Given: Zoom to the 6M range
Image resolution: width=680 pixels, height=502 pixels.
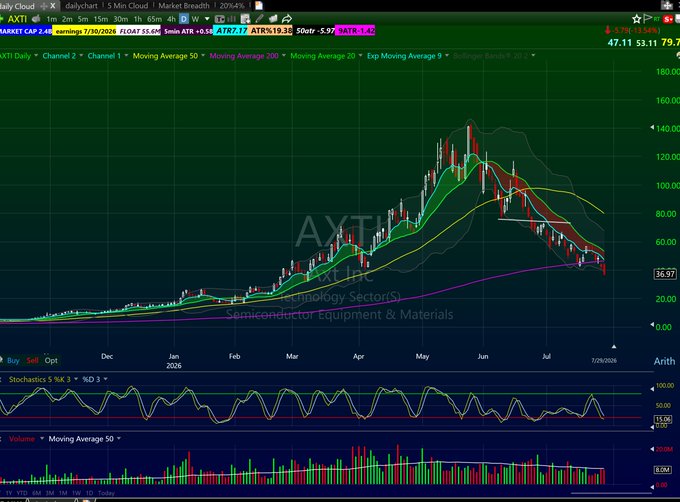Looking at the screenshot, I should pyautogui.click(x=36, y=493).
